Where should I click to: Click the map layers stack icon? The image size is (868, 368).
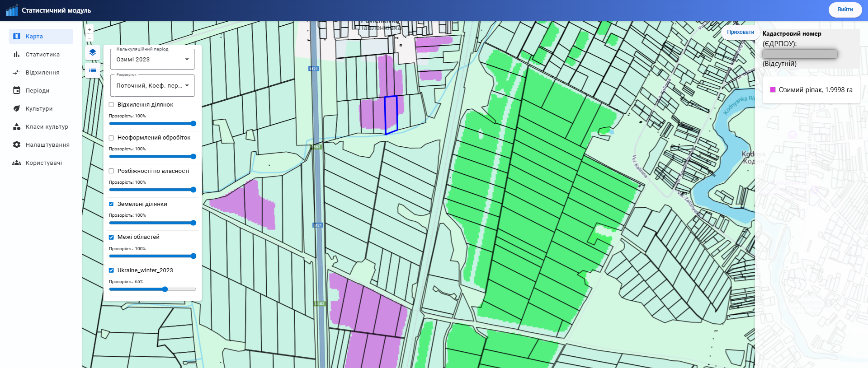click(x=93, y=52)
